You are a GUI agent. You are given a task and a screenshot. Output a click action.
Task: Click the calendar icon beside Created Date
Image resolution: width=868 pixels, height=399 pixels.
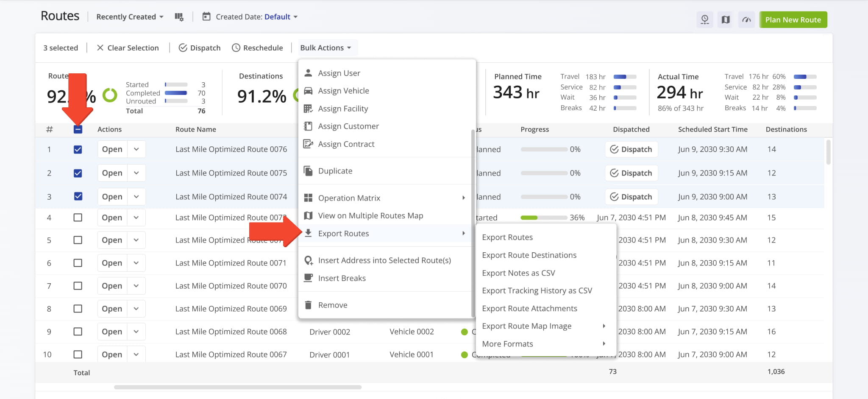206,17
